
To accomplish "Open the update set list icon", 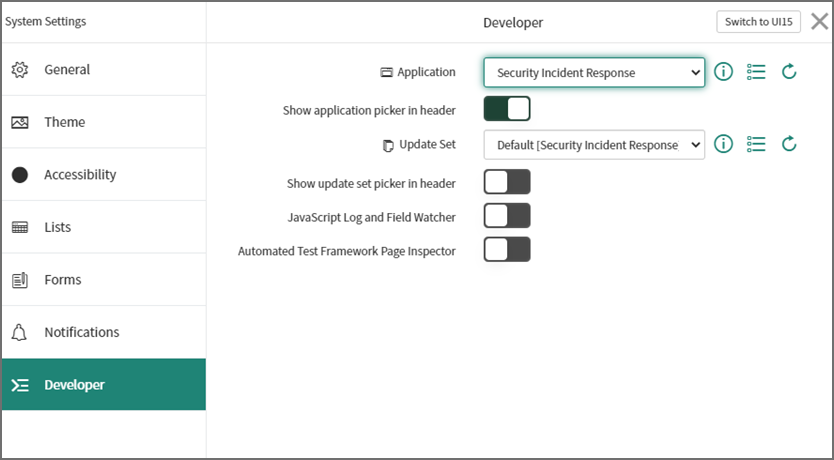I will coord(756,144).
